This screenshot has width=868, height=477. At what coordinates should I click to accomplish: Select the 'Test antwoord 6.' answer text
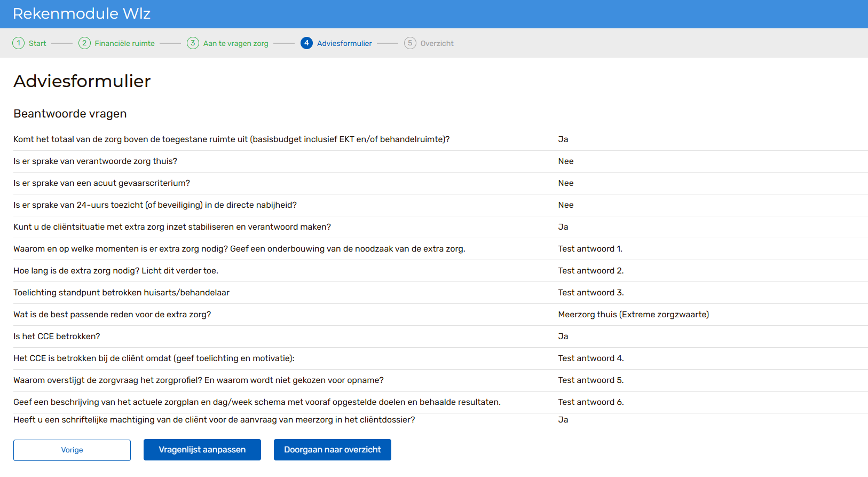(x=590, y=402)
